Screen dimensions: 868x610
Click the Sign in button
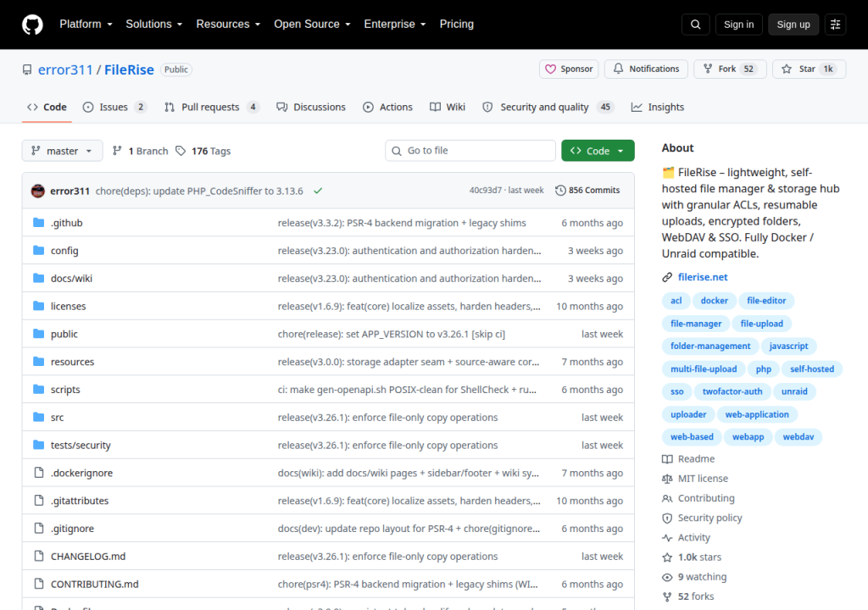(x=738, y=25)
